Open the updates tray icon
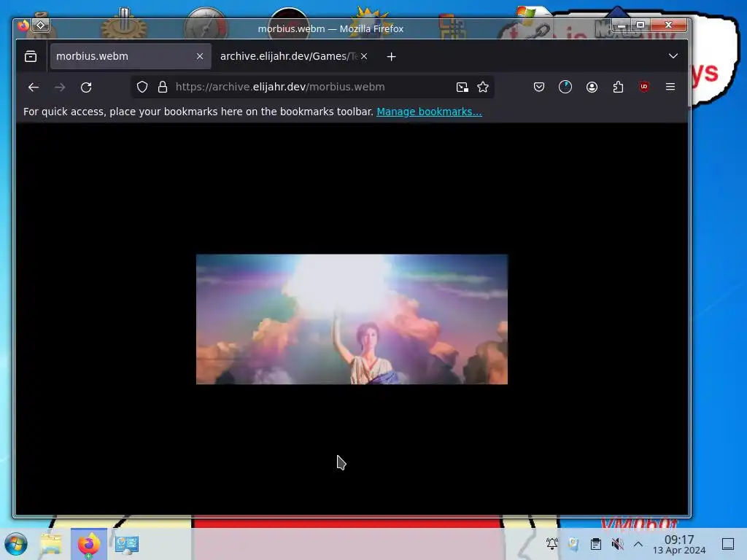Image resolution: width=747 pixels, height=560 pixels. click(573, 544)
